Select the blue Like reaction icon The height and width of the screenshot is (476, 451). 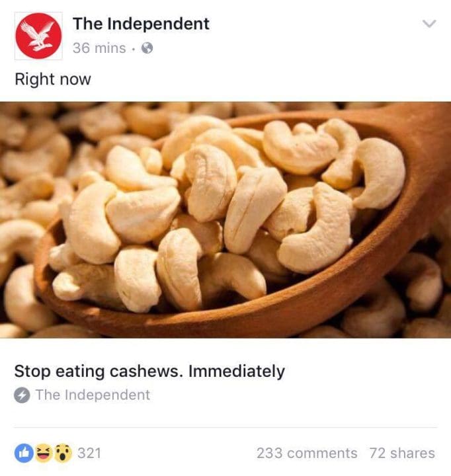click(x=24, y=453)
